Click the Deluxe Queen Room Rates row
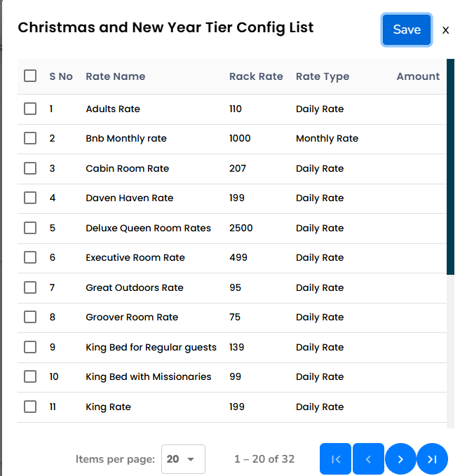This screenshot has width=460, height=476. 148,228
